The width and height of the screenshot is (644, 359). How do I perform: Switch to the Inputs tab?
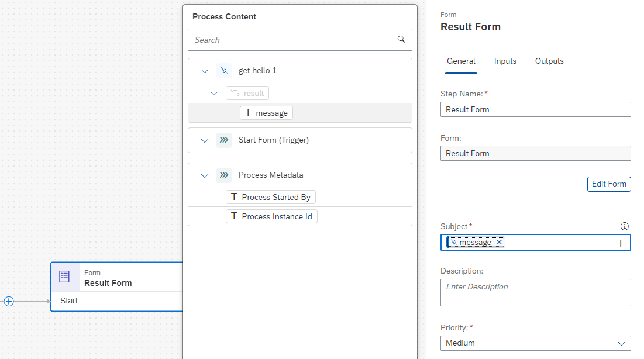click(x=505, y=61)
